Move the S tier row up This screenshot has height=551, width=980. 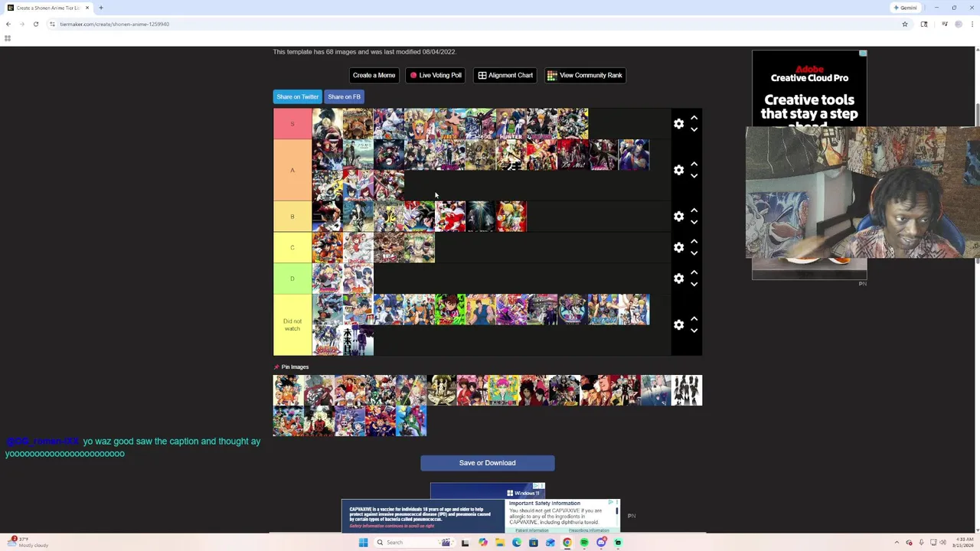[x=694, y=118]
